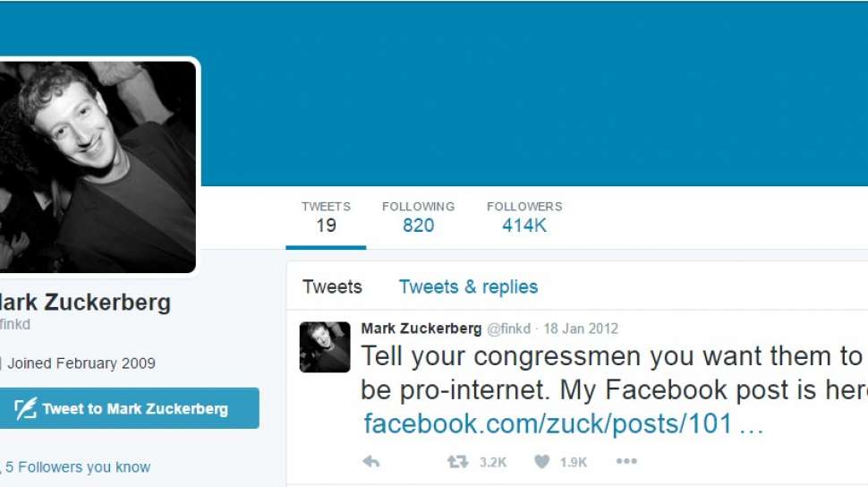
Task: Click the @finkd handle in the tweet header
Action: [x=509, y=329]
